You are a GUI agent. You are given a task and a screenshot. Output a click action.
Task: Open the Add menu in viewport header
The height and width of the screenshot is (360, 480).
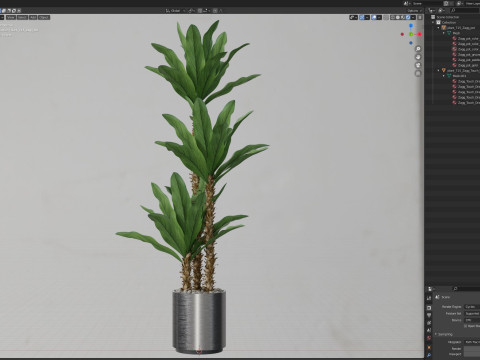click(x=33, y=17)
